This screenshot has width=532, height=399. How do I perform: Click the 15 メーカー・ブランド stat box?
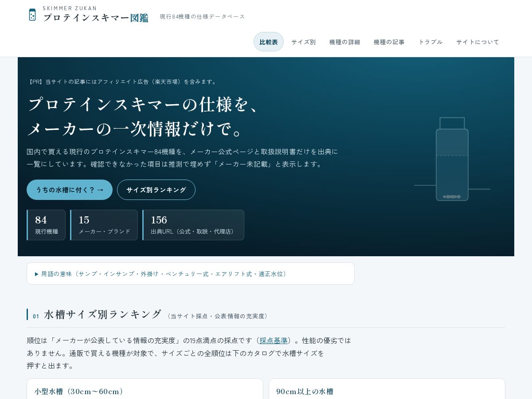[x=104, y=225]
